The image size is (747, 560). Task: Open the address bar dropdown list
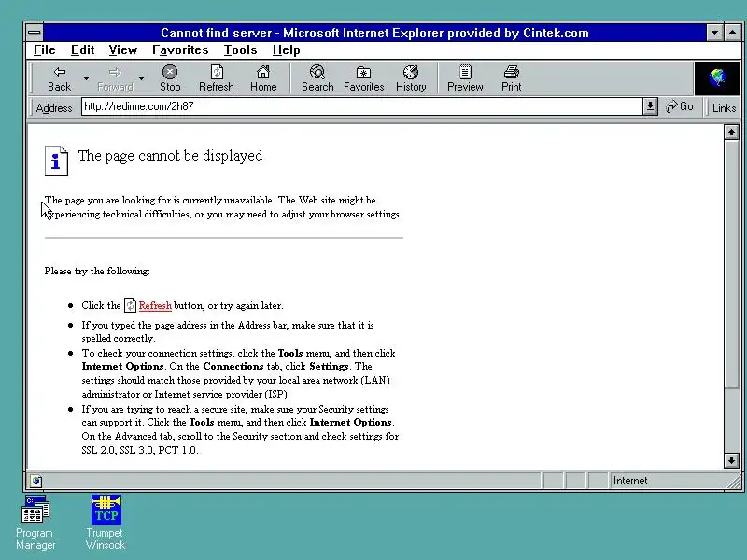pos(650,106)
